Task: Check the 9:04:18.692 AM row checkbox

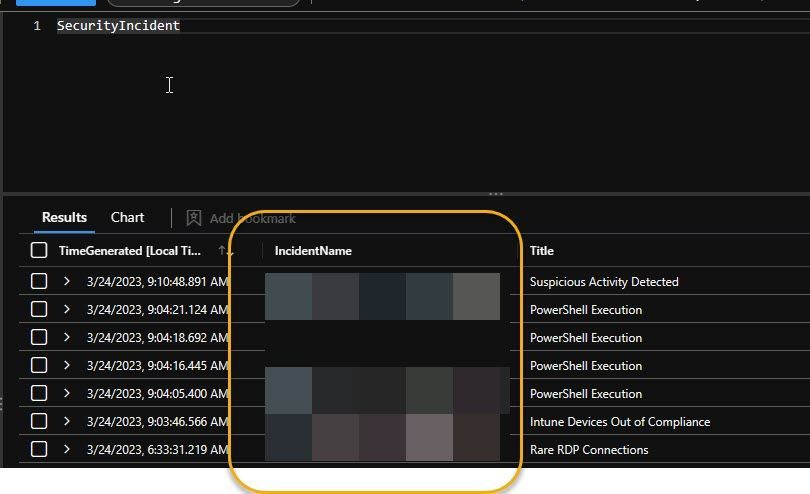Action: 39,337
